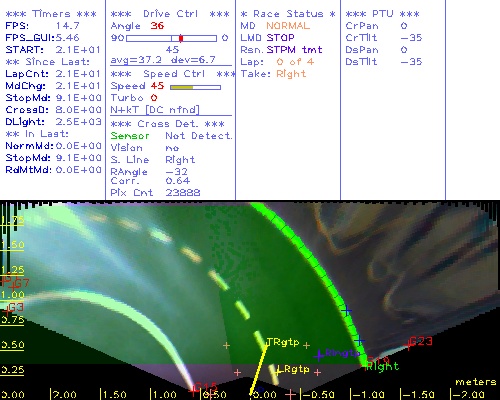The image size is (500, 400).
Task: Click the Cross Det. section header
Action: pos(168,124)
